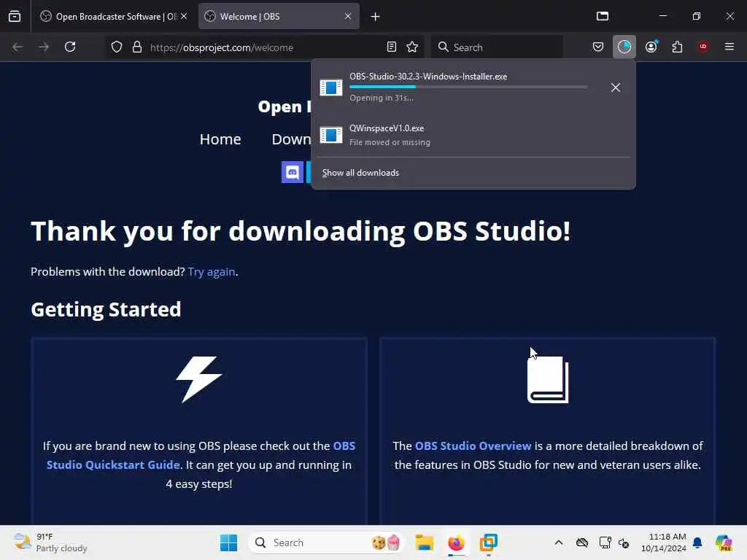
Task: Open Pocket save icon
Action: point(598,47)
